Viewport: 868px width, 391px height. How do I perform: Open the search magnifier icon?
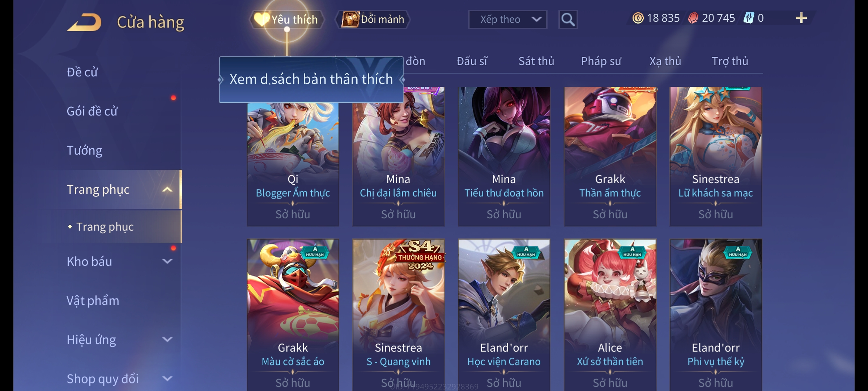[x=568, y=20]
